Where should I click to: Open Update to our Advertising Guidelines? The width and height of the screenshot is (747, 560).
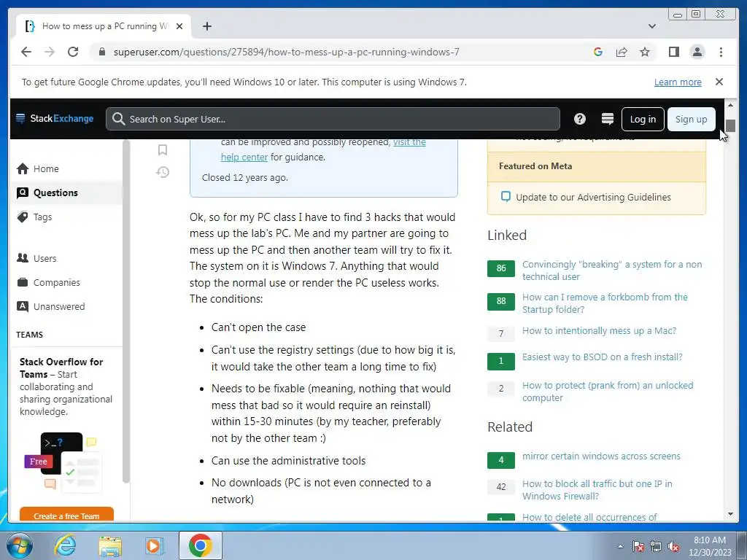593,197
